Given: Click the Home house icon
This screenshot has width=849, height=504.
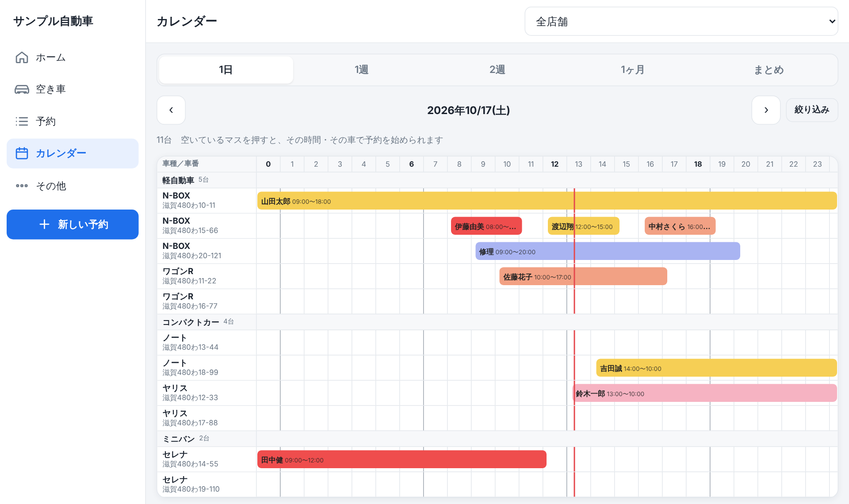Looking at the screenshot, I should [x=22, y=57].
